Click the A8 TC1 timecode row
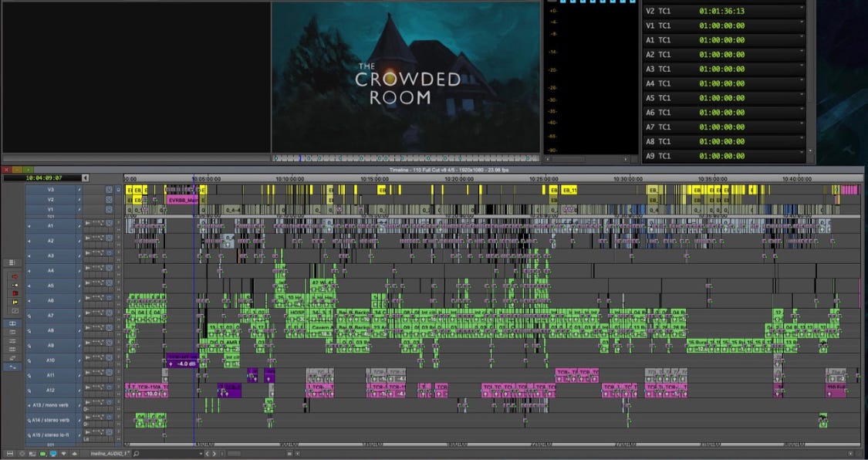This screenshot has height=460, width=868. pyautogui.click(x=724, y=141)
